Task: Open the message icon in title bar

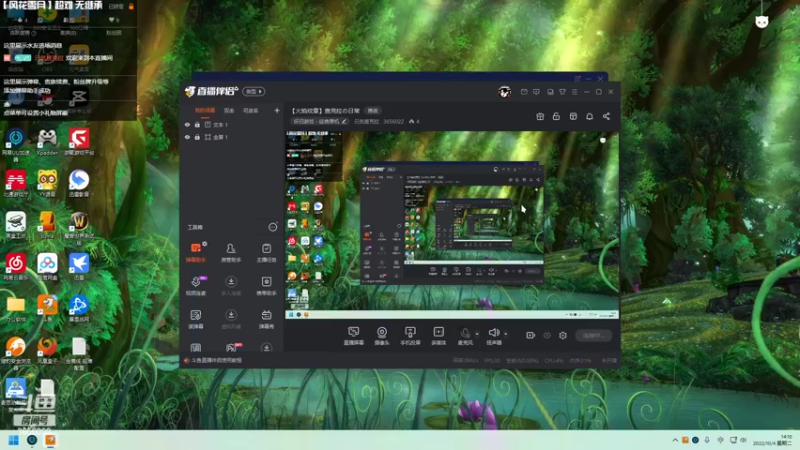Action: (x=524, y=92)
